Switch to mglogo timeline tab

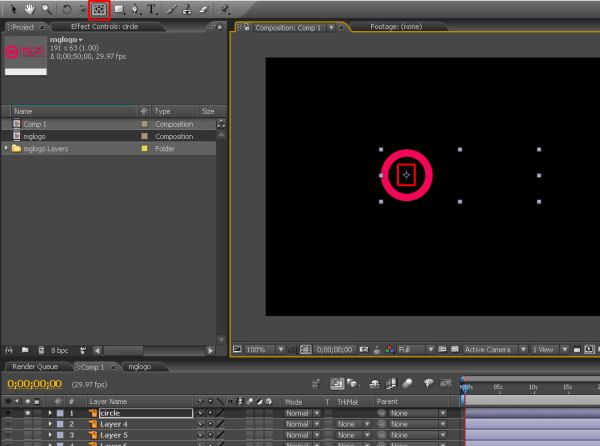click(x=140, y=366)
